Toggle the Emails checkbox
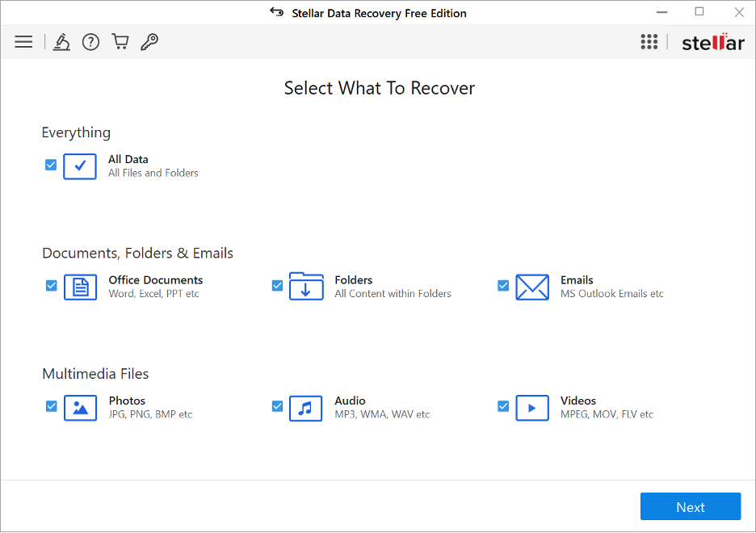The width and height of the screenshot is (756, 533). pos(503,286)
